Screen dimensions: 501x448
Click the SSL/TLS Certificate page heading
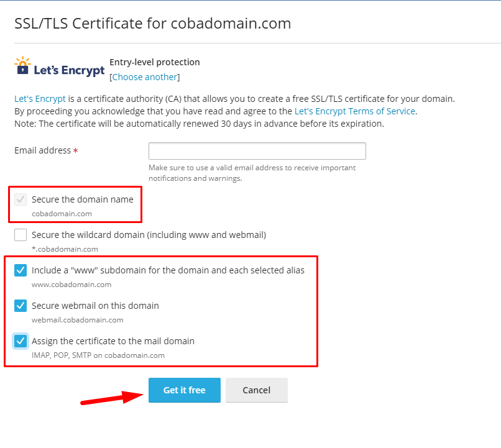click(x=152, y=23)
